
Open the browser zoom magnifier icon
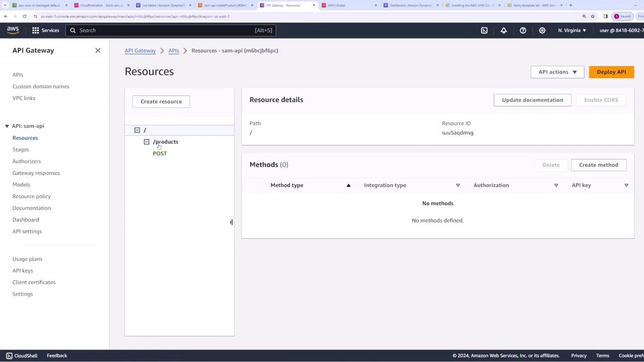pos(584,16)
